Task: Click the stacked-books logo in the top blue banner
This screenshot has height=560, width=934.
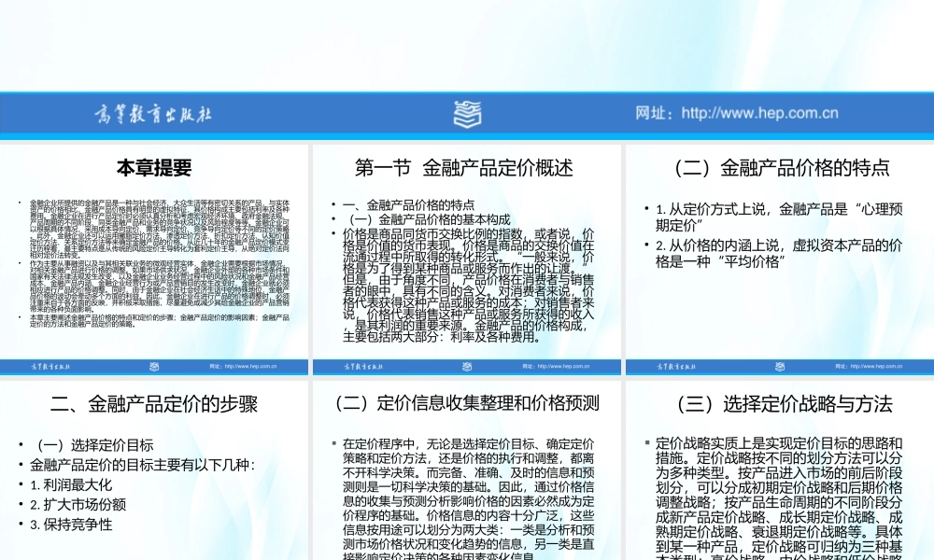Action: coord(467,112)
